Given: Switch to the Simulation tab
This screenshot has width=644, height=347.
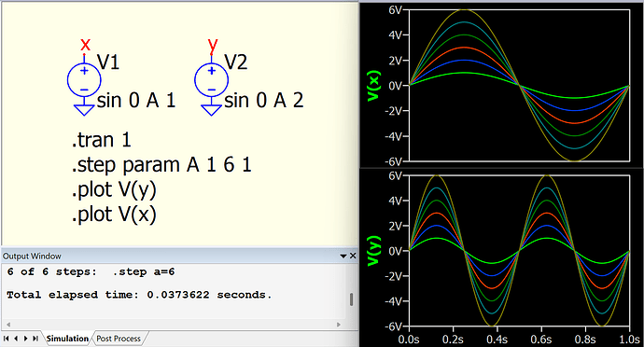Looking at the screenshot, I should click(x=67, y=339).
